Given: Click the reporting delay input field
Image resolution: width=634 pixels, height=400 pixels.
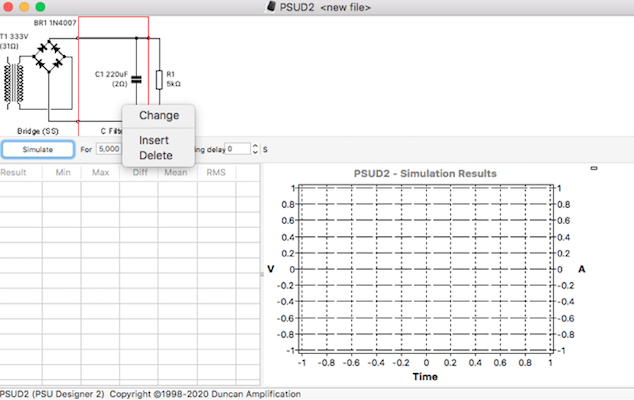Looking at the screenshot, I should click(x=238, y=149).
